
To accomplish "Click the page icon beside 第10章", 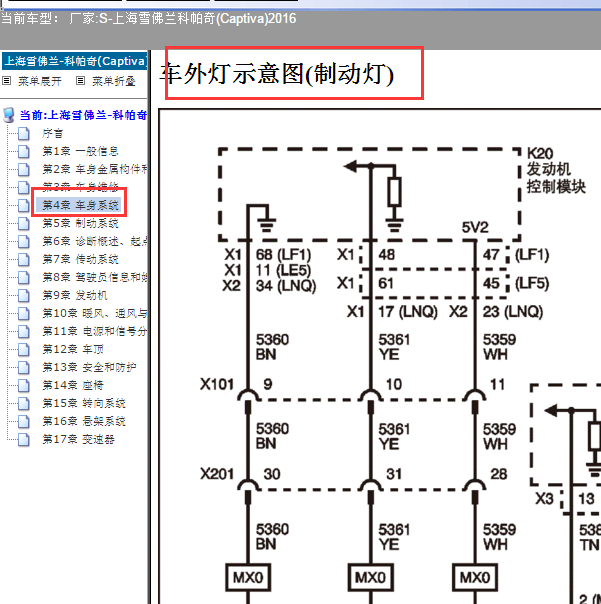I will 24,313.
